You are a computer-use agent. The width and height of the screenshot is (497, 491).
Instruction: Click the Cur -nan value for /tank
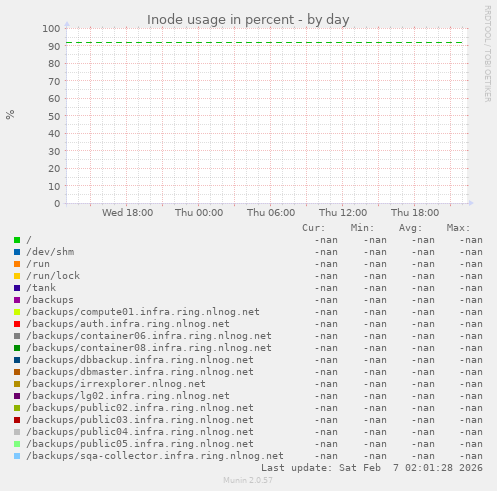point(326,288)
